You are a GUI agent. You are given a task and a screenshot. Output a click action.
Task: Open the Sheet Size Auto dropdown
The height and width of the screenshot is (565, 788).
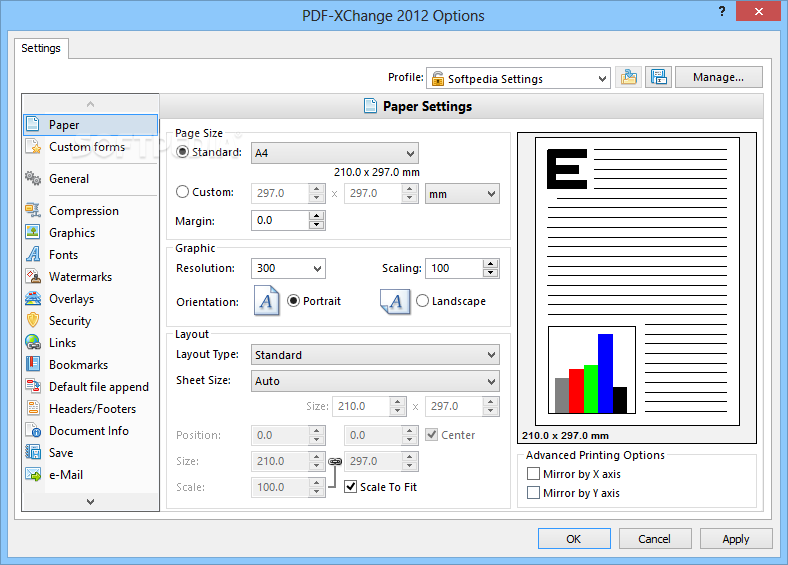point(375,381)
